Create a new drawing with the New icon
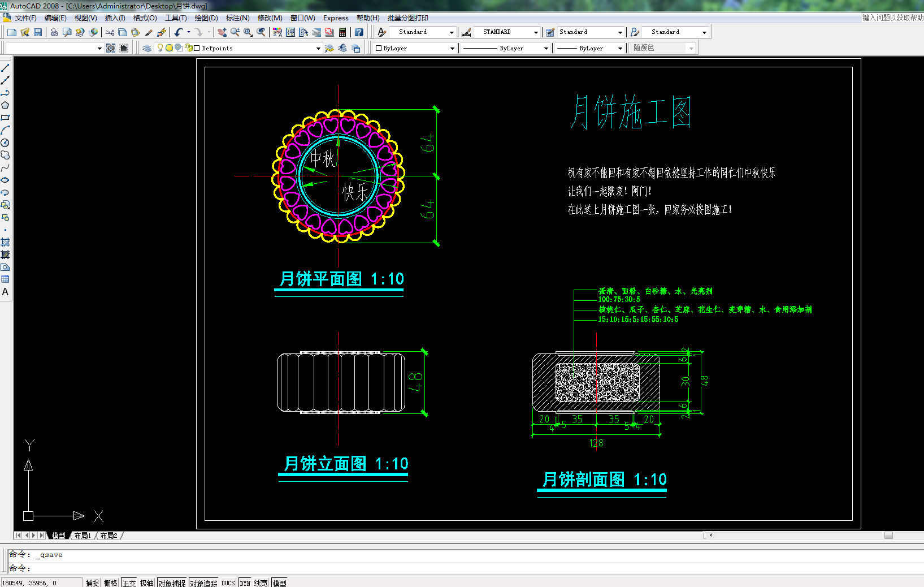This screenshot has height=587, width=924. tap(12, 32)
